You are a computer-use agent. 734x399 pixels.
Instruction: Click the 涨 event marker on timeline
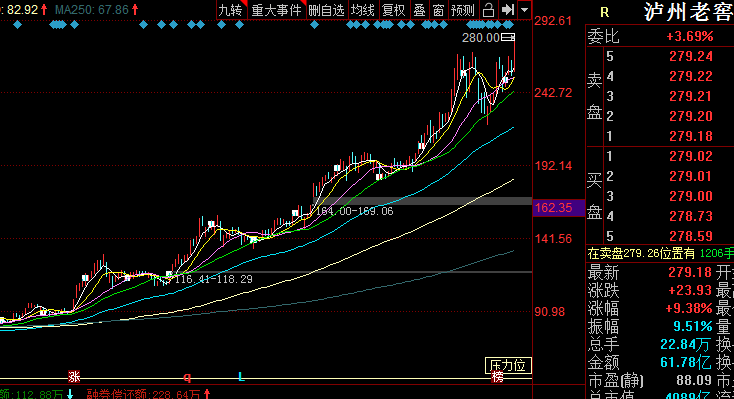coord(74,377)
